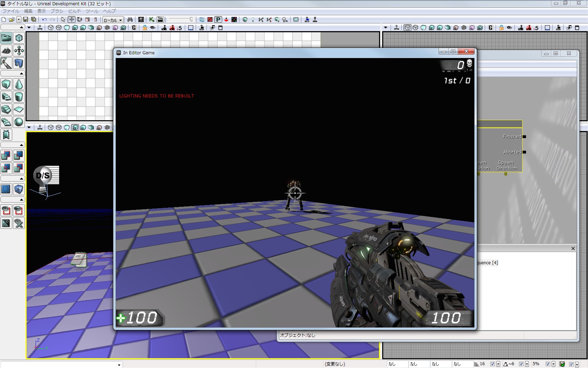This screenshot has height=368, width=588.
Task: Click the binoculars search icon
Action: [130, 20]
